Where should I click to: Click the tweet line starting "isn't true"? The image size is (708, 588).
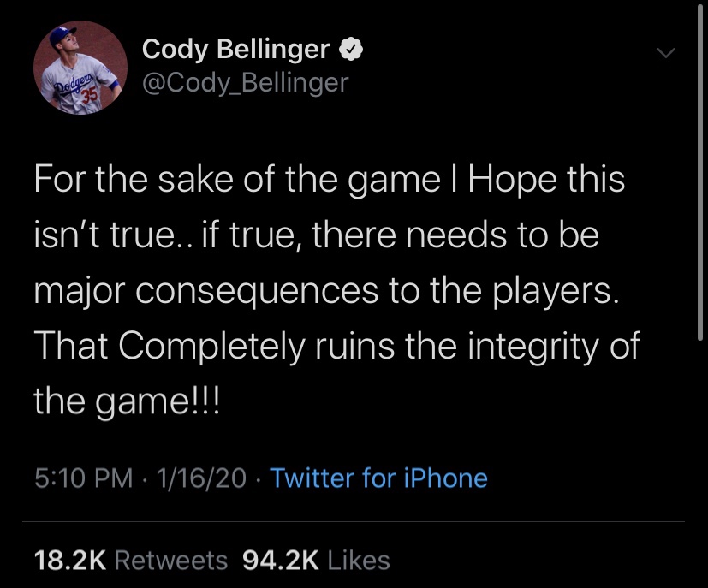click(x=315, y=235)
